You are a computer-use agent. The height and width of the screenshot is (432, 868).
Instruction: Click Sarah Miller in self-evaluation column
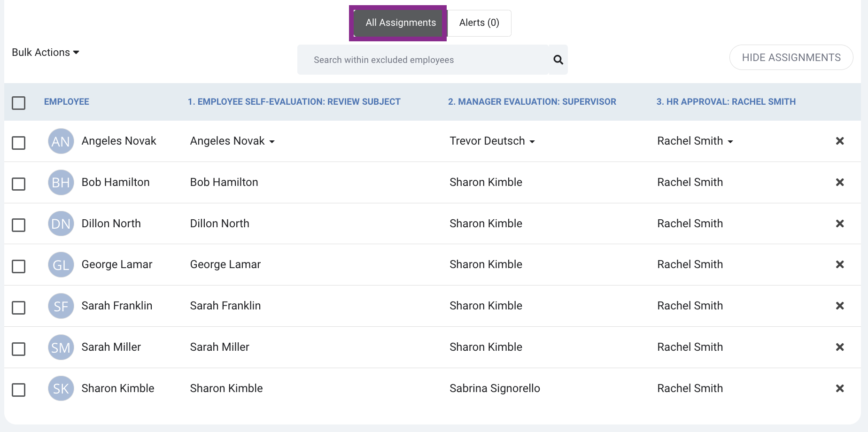click(219, 347)
